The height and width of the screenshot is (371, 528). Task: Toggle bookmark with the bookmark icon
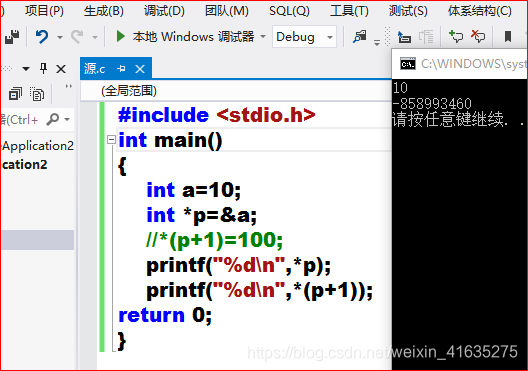(x=507, y=36)
